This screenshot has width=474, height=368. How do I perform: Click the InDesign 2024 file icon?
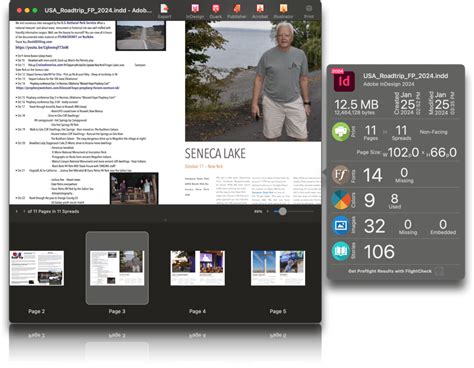pyautogui.click(x=343, y=80)
